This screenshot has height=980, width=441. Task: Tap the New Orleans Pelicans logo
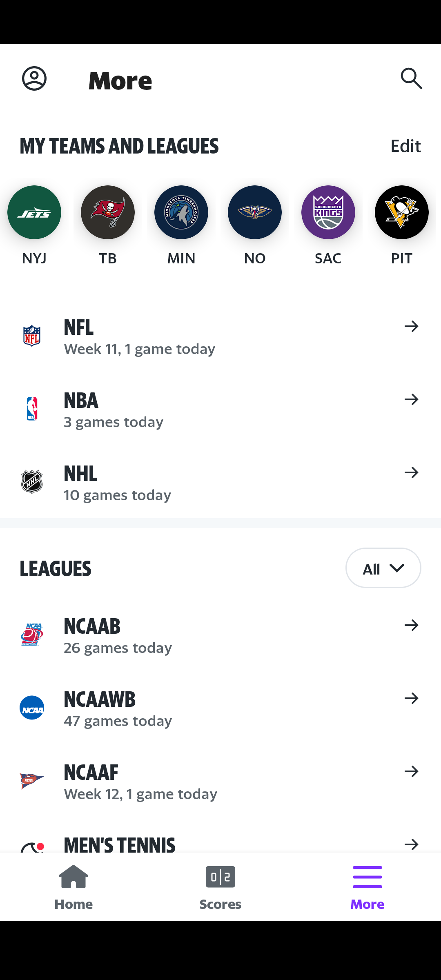coord(255,212)
